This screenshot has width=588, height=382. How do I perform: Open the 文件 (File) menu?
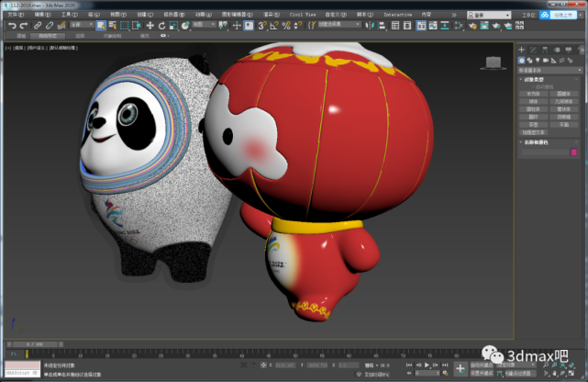coord(16,15)
